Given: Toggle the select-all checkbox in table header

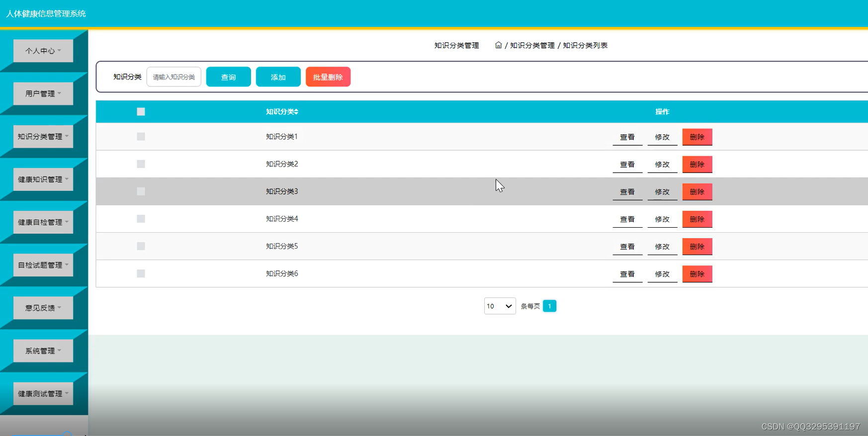Looking at the screenshot, I should 141,112.
